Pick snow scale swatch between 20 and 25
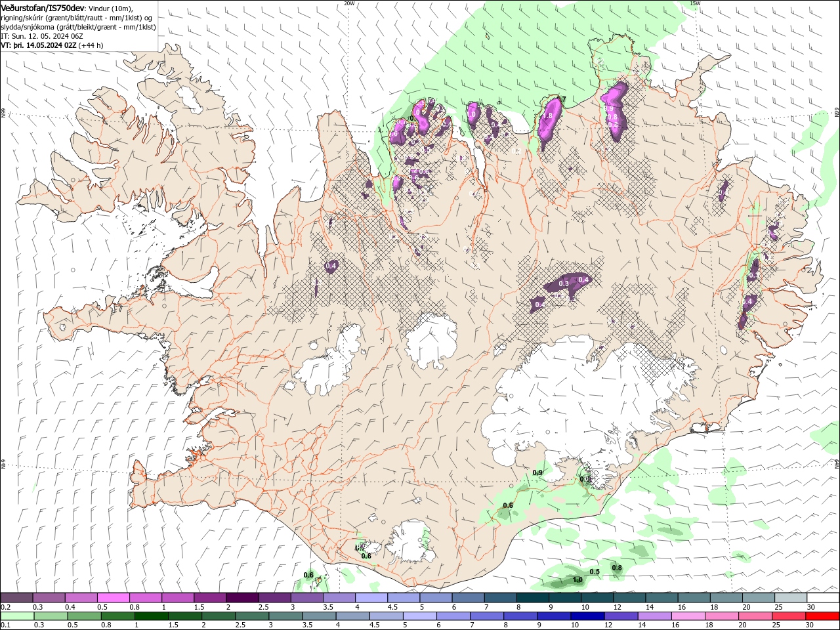This screenshot has width=840, height=630. coord(759,598)
